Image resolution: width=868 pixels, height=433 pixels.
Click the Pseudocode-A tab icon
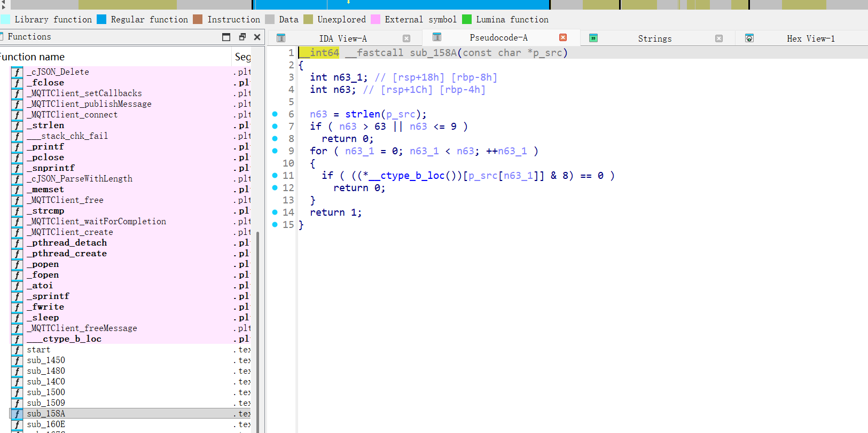pos(437,37)
